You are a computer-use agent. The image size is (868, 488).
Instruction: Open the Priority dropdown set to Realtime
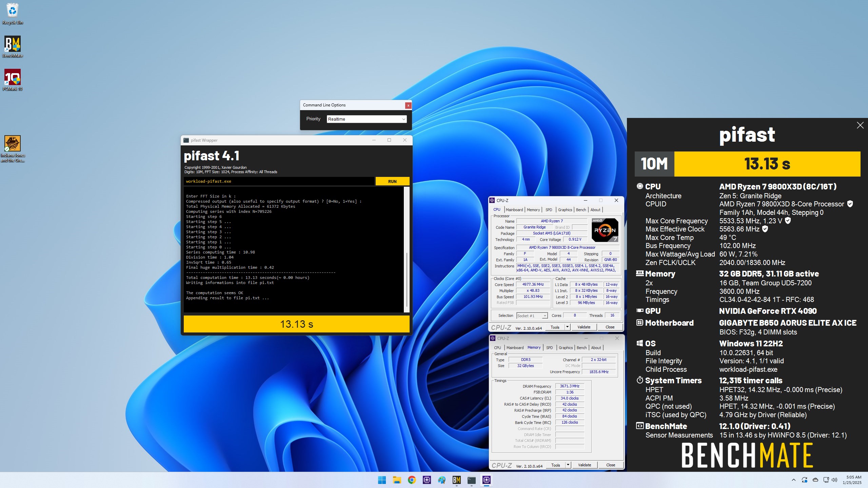[367, 119]
